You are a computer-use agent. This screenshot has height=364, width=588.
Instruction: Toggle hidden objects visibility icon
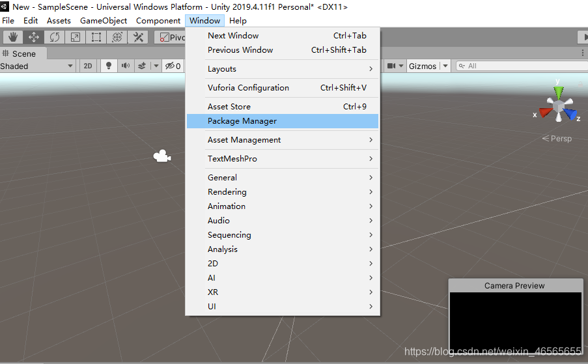pyautogui.click(x=173, y=66)
